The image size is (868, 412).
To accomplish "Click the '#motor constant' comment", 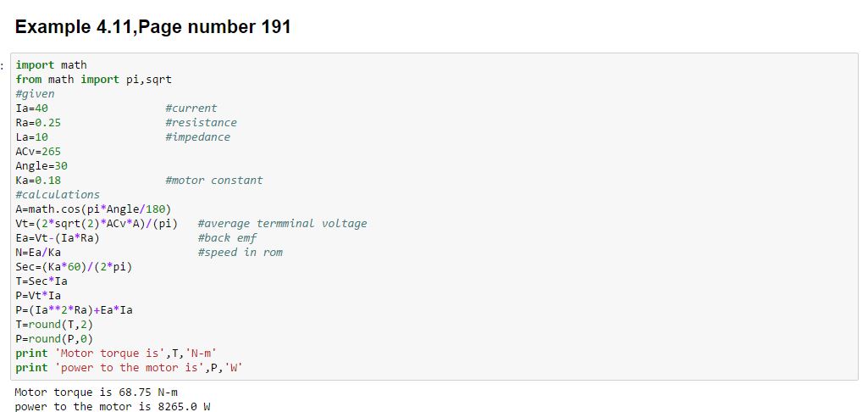I will pyautogui.click(x=214, y=181).
